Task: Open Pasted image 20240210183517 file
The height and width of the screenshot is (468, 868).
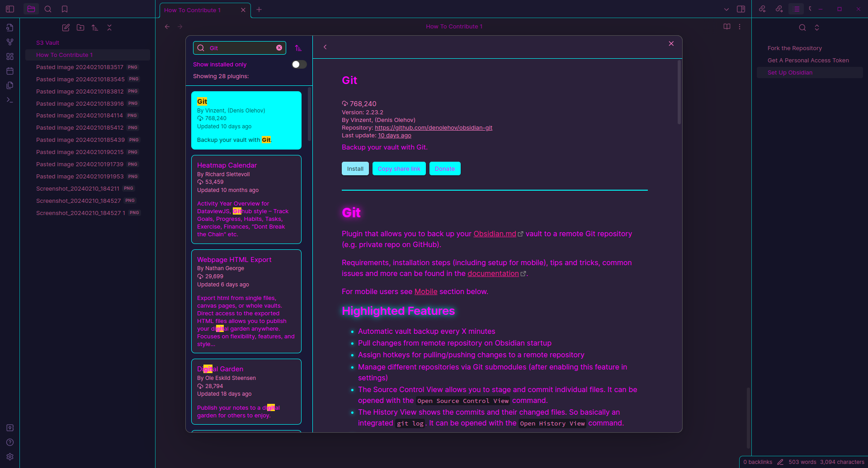Action: click(87, 67)
